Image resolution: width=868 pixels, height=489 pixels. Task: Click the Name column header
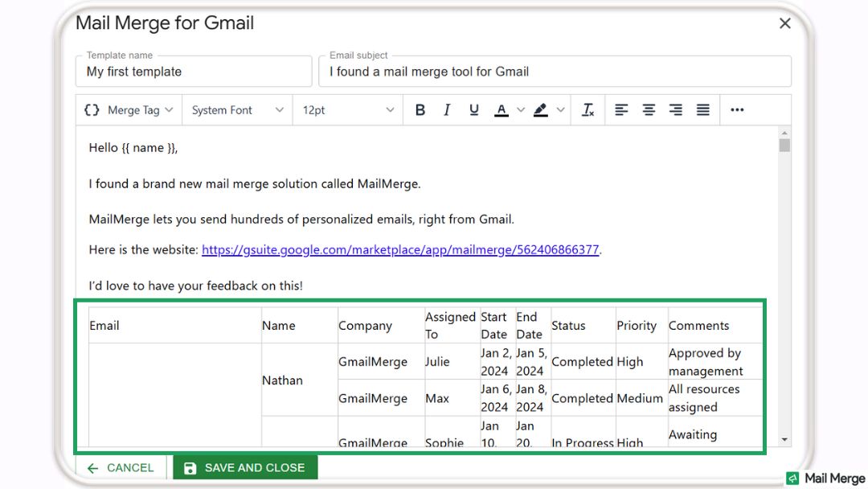(300, 326)
